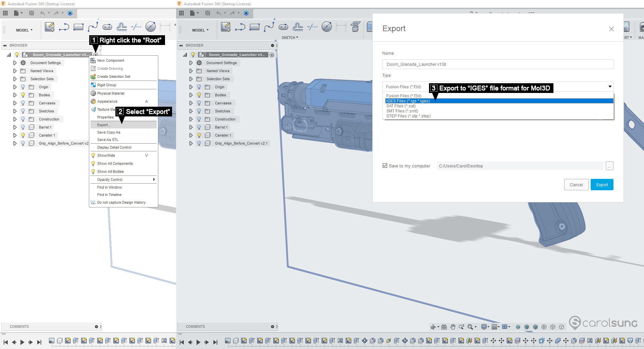Open the export Type dropdown arrow
The image size is (644, 349).
click(610, 87)
